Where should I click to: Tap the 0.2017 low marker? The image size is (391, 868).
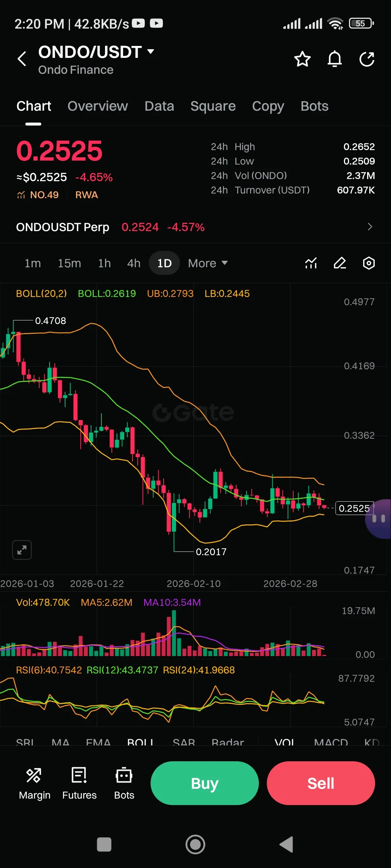[211, 552]
